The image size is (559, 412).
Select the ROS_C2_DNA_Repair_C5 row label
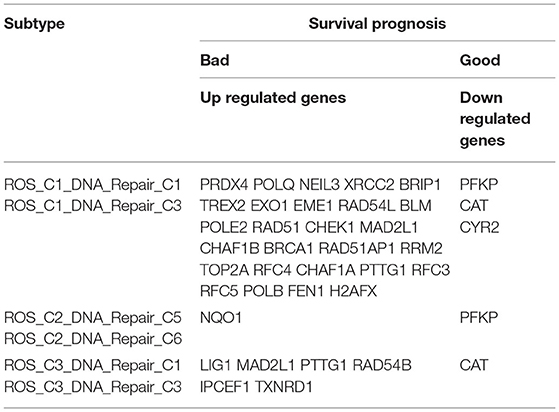[93, 318]
